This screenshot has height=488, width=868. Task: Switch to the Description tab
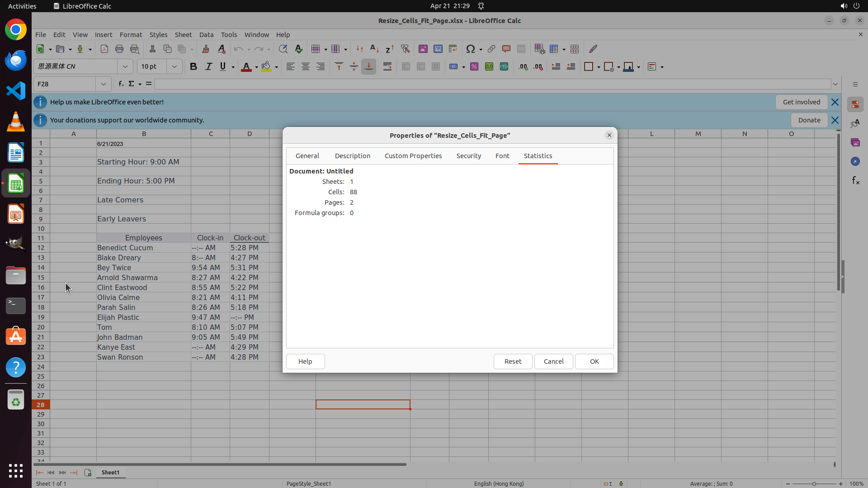[x=352, y=156]
